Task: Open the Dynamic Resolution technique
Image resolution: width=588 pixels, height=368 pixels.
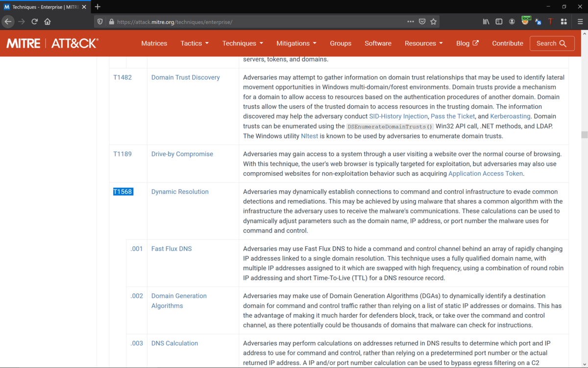Action: tap(180, 191)
